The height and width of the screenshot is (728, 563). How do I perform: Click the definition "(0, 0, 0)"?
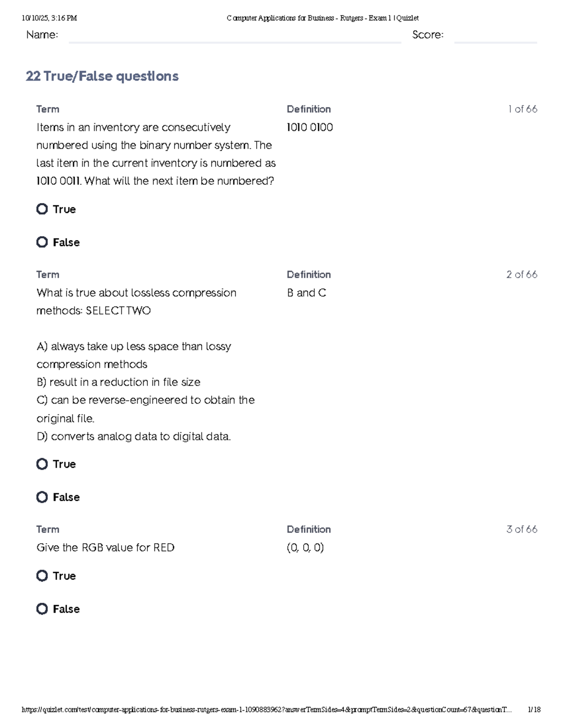(x=305, y=548)
